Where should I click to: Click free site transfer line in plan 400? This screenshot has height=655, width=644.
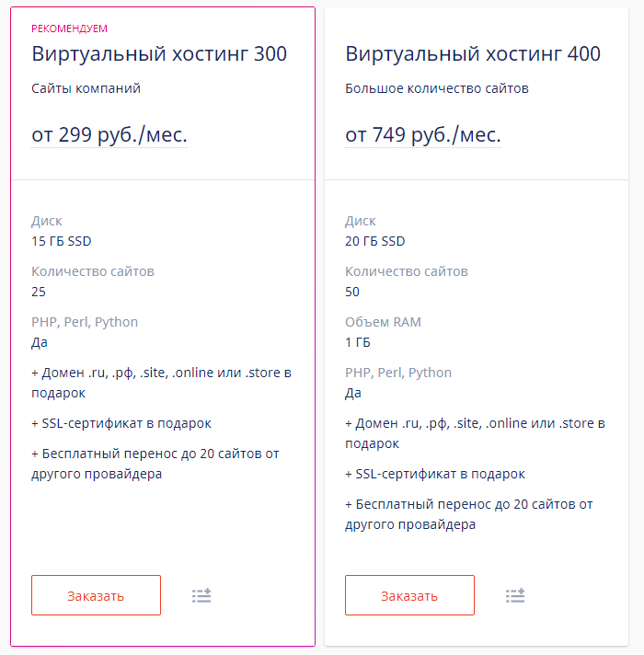[x=469, y=514]
